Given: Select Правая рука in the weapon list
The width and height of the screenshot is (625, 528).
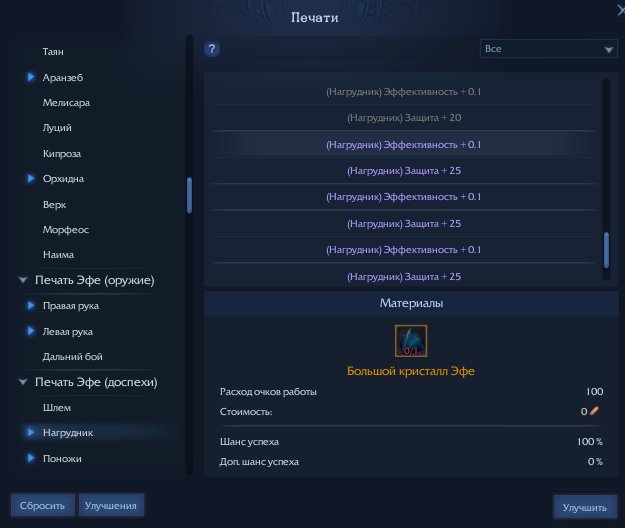Looking at the screenshot, I should point(69,306).
